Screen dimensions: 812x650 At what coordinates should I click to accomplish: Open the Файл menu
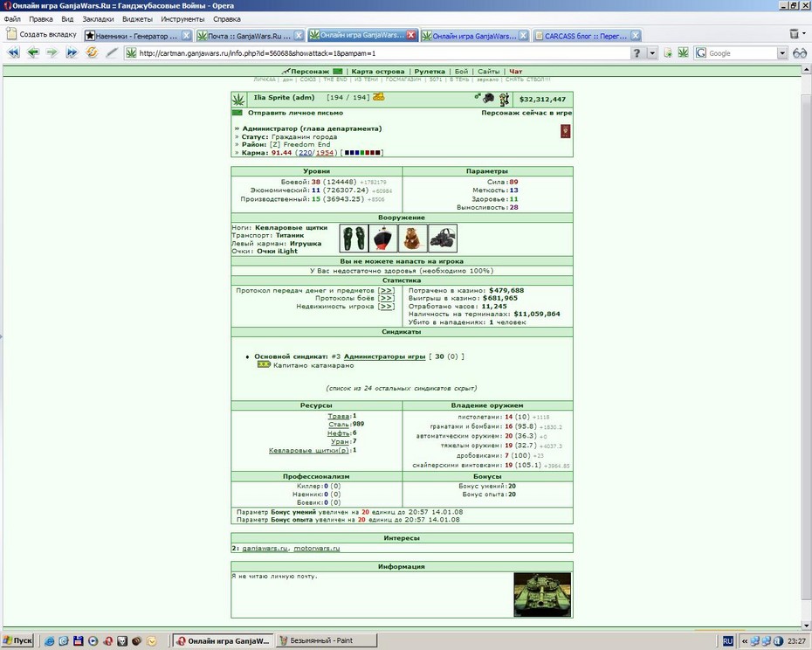(12, 19)
